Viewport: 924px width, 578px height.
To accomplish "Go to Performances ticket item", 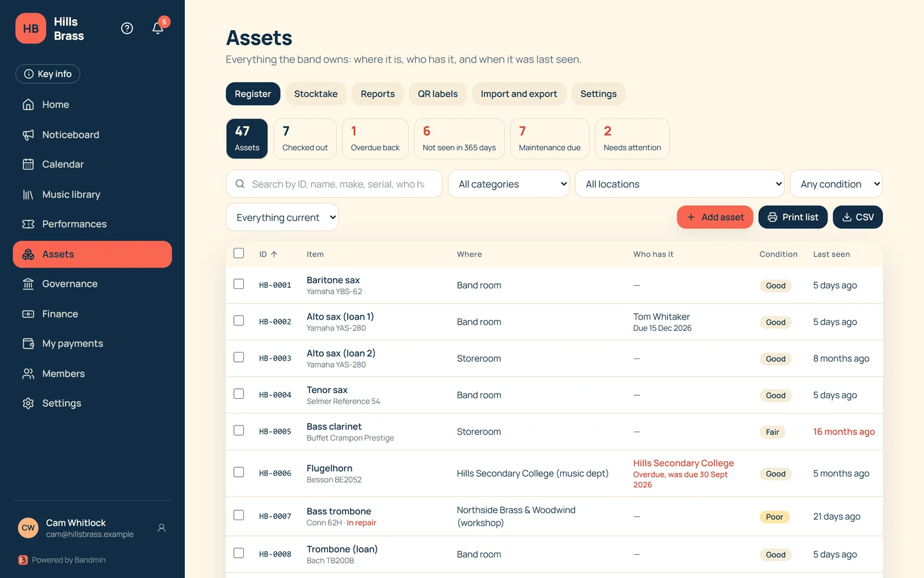I will pyautogui.click(x=92, y=224).
